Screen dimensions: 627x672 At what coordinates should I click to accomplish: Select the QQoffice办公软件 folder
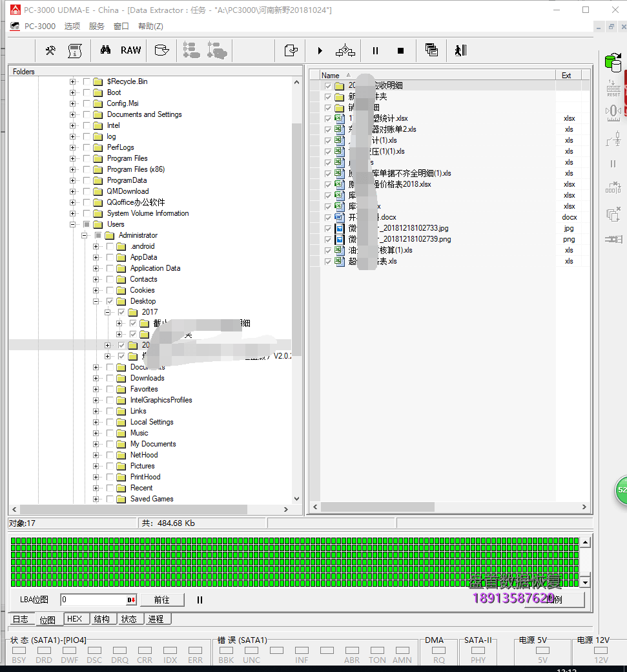click(x=136, y=202)
